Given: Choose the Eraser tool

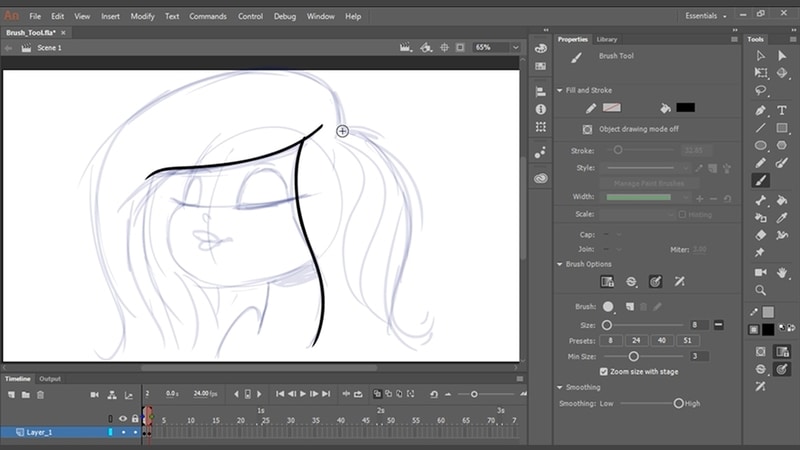Looking at the screenshot, I should (761, 235).
